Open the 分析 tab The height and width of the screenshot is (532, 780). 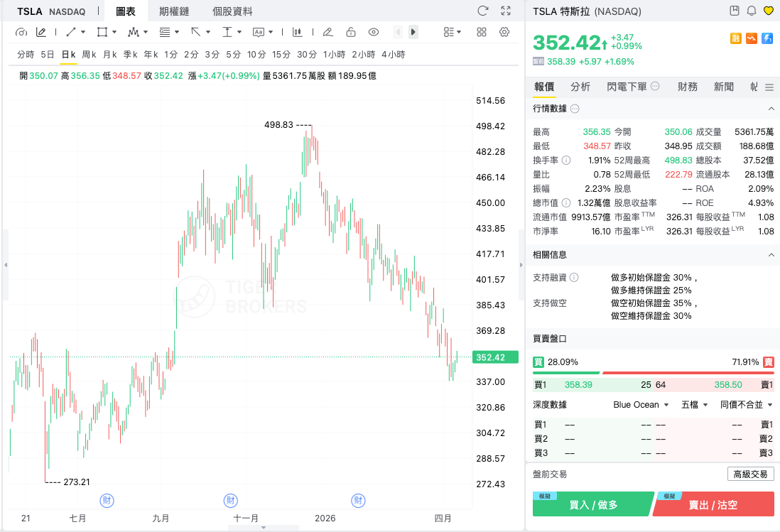pyautogui.click(x=580, y=87)
